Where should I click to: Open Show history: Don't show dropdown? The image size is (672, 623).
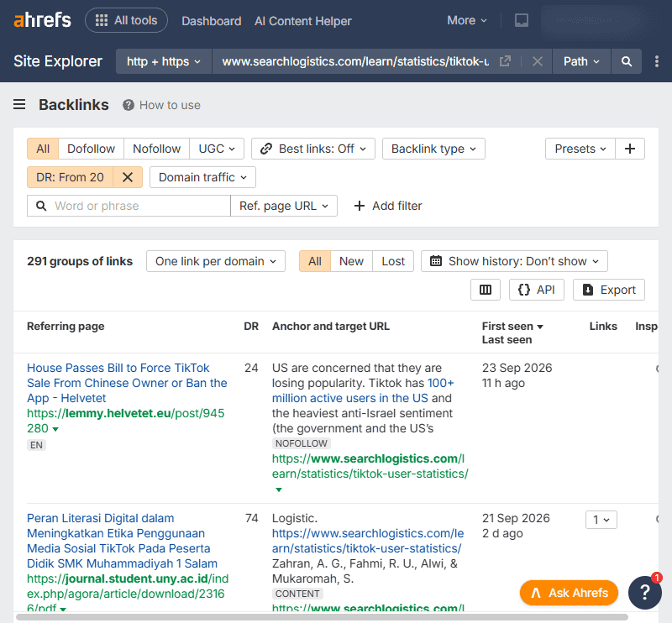514,261
